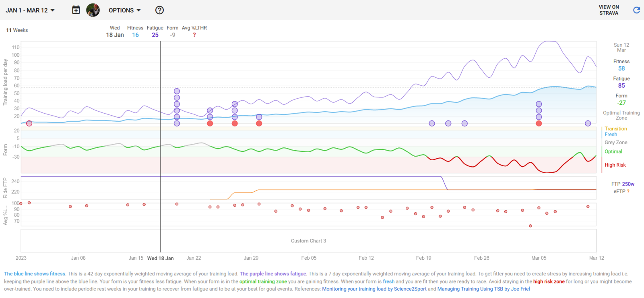Image resolution: width=644 pixels, height=298 pixels.
Task: Click the red Avg %LTHR question mark
Action: [194, 35]
